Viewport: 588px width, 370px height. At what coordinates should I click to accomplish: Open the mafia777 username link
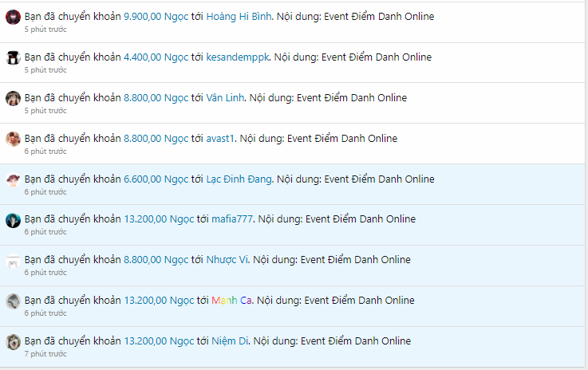click(x=232, y=218)
